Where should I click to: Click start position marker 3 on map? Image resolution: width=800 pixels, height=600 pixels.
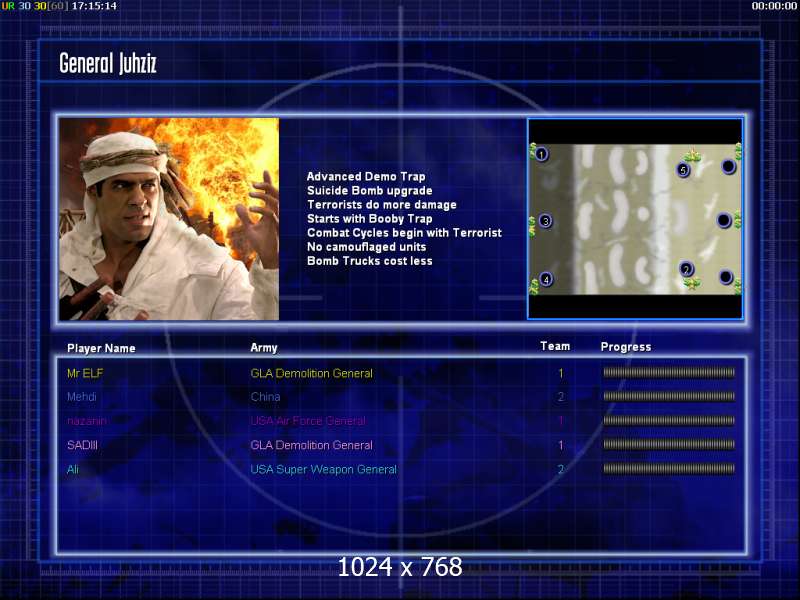pos(545,221)
